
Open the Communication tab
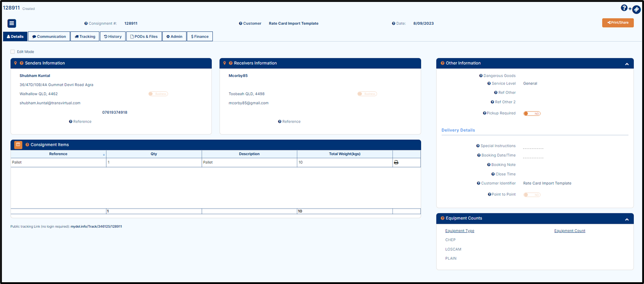click(x=49, y=37)
